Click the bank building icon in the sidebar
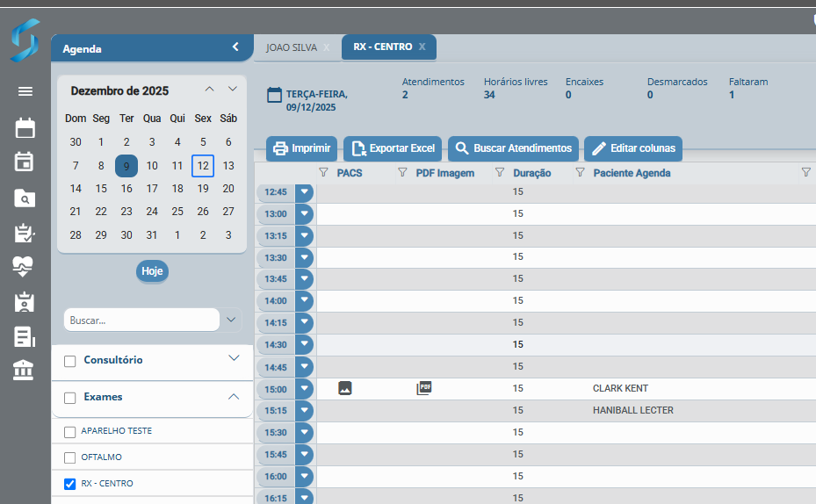The height and width of the screenshot is (504, 816). [x=25, y=371]
